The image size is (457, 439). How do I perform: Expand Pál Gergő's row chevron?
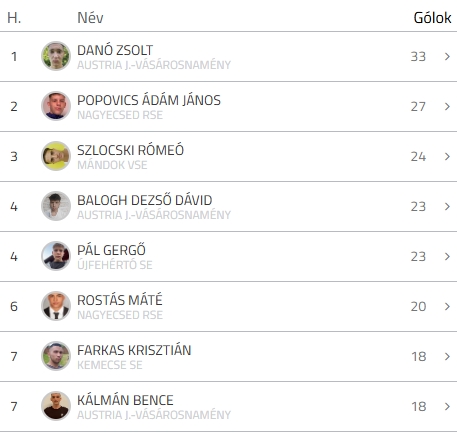(447, 256)
